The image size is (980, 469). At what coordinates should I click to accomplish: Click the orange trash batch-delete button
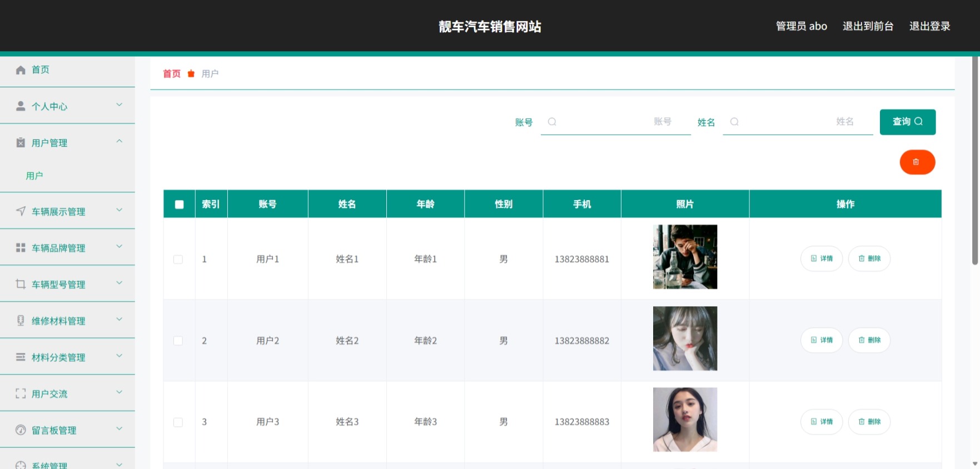click(x=917, y=162)
